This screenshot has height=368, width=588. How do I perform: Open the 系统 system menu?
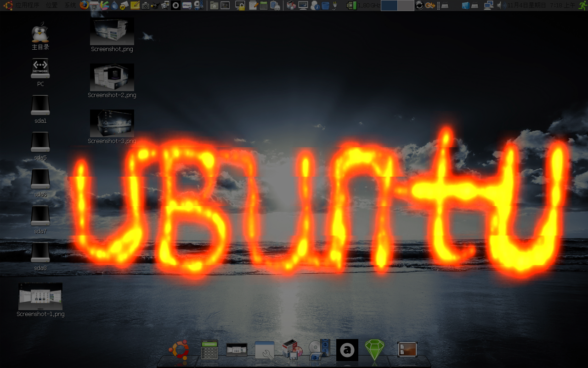[x=70, y=6]
